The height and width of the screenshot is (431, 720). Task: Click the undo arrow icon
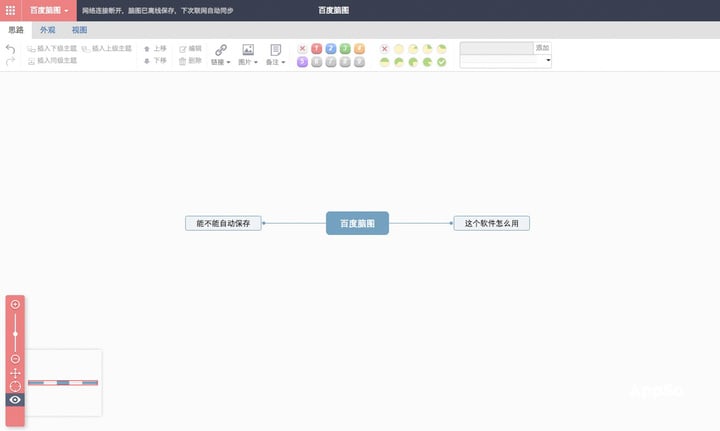point(11,49)
